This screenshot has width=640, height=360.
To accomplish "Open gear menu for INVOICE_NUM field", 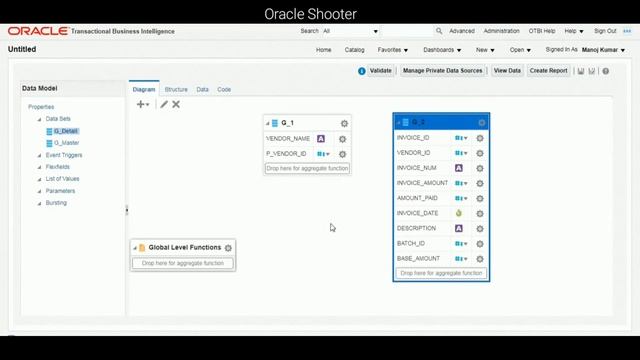I will click(x=480, y=169).
